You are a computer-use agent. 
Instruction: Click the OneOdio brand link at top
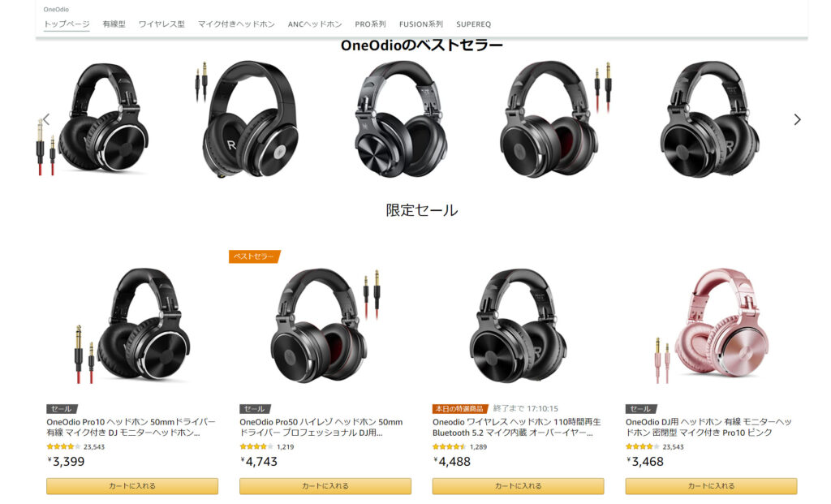click(x=56, y=10)
